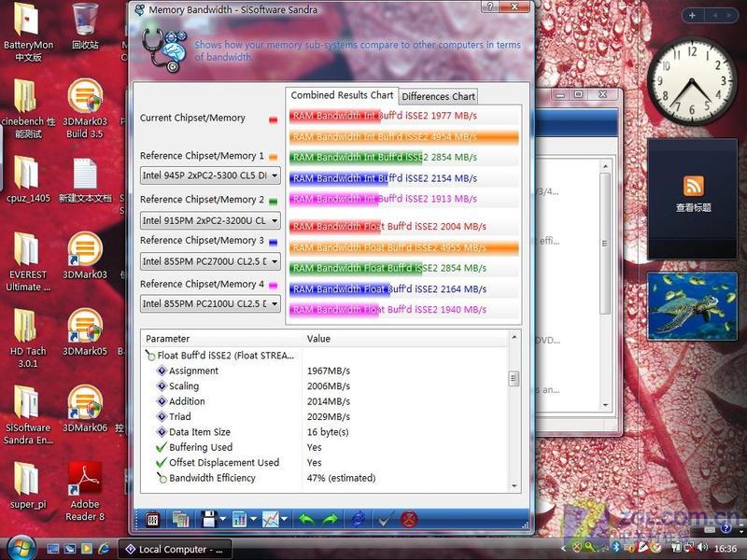Open the cinebench desktop folder
This screenshot has width=747, height=560.
tap(28, 109)
